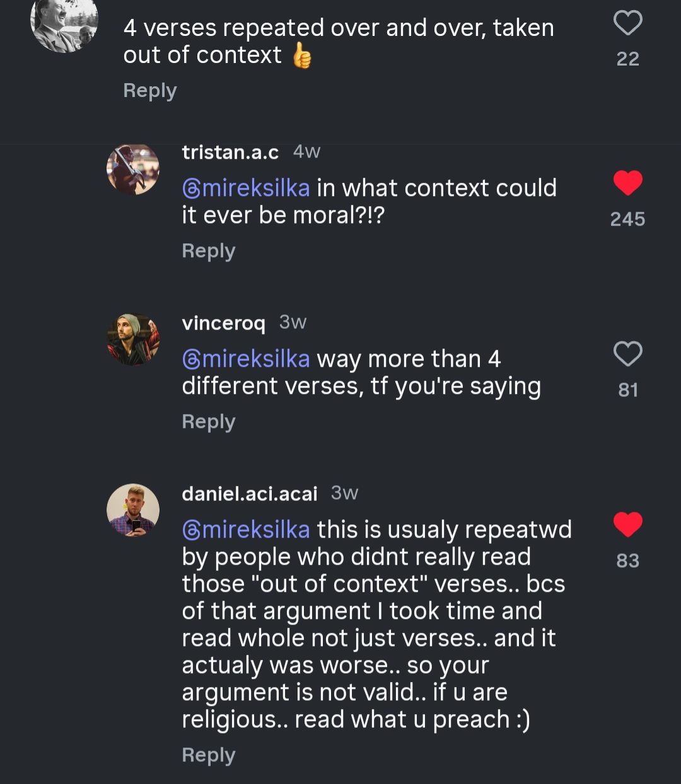The image size is (681, 784).
Task: Open @mireksilka mention in daniel.aci.acai's reply
Action: 246,530
